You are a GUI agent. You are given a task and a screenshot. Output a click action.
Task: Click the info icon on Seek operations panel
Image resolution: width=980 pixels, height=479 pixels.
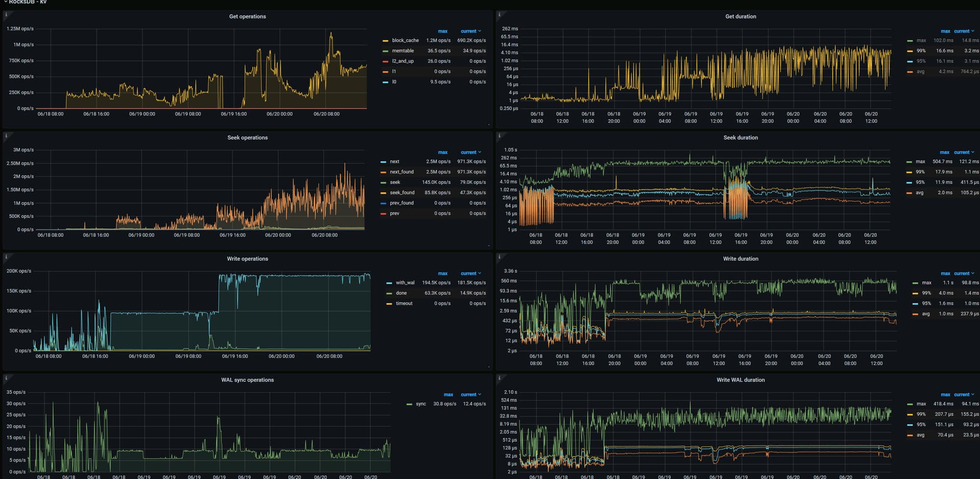click(6, 135)
